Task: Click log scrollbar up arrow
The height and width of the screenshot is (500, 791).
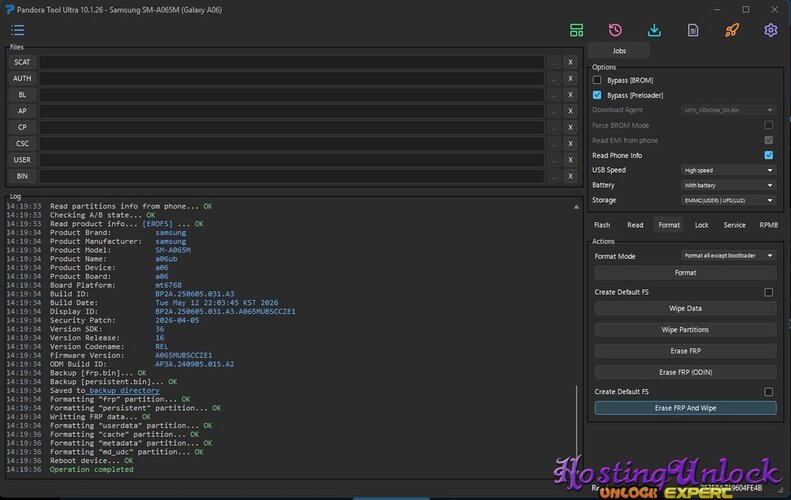Action: point(576,207)
